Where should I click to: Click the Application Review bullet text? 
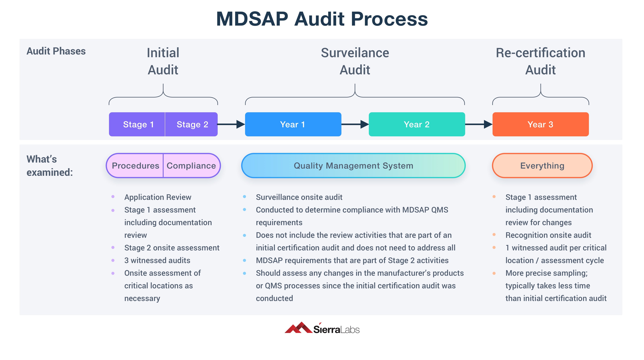[158, 197]
